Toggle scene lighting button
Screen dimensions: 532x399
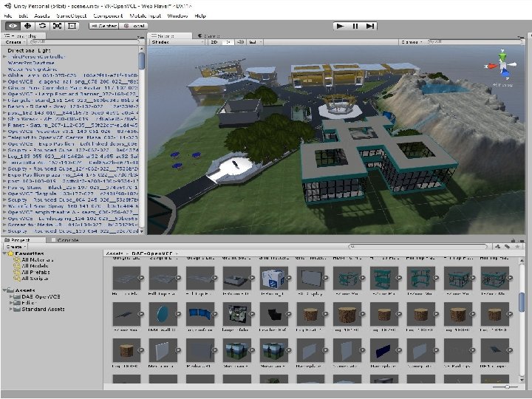228,42
